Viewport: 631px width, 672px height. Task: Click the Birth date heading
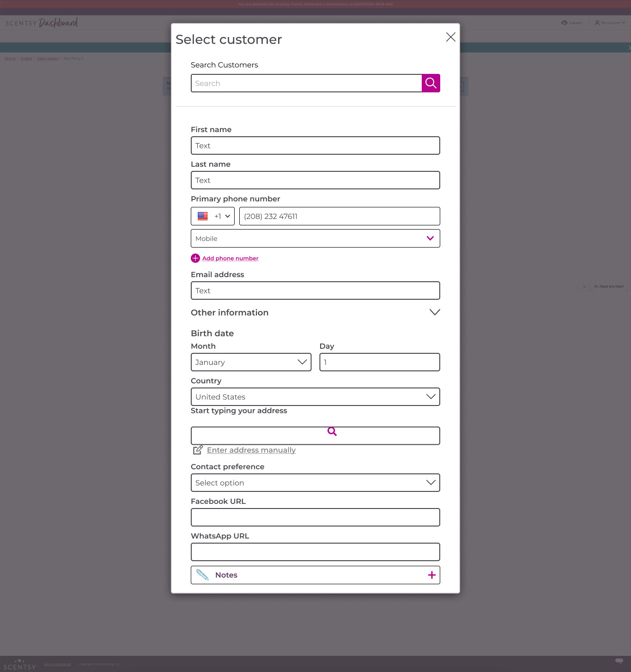tap(212, 333)
